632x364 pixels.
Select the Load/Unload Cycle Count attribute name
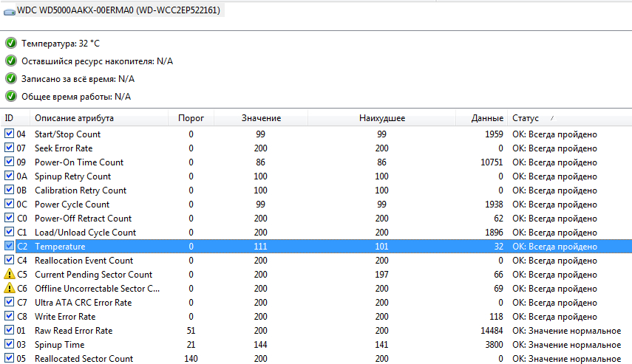click(x=86, y=233)
